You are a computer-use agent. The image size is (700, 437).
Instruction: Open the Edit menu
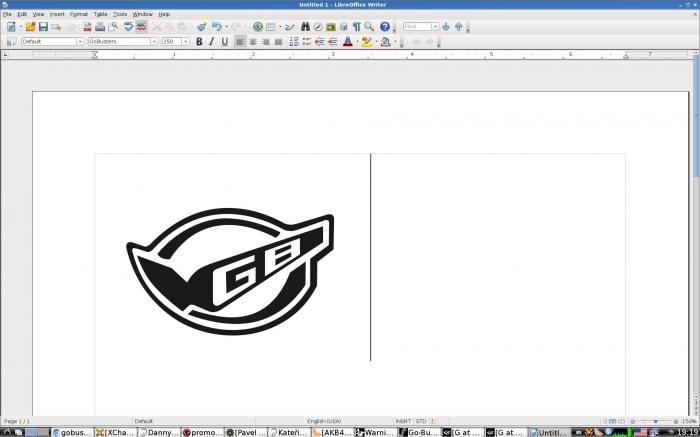pyautogui.click(x=22, y=14)
